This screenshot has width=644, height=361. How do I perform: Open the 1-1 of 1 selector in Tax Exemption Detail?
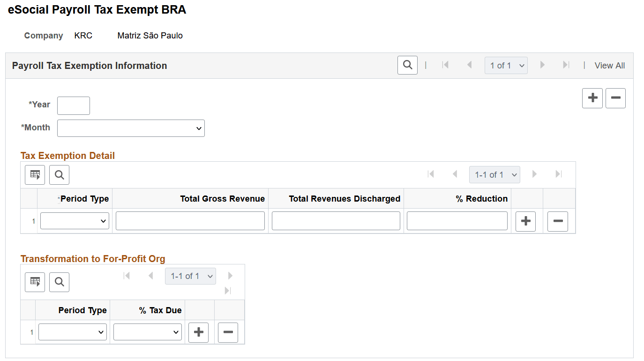click(494, 174)
